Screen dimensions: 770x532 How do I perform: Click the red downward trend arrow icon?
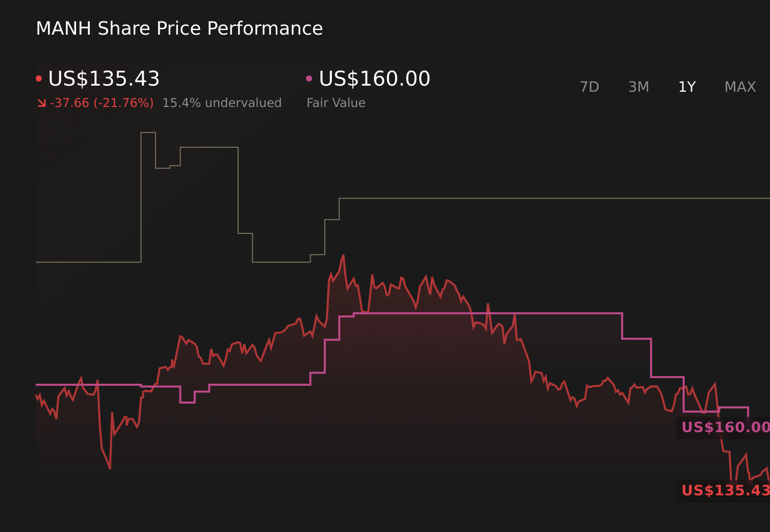(42, 102)
